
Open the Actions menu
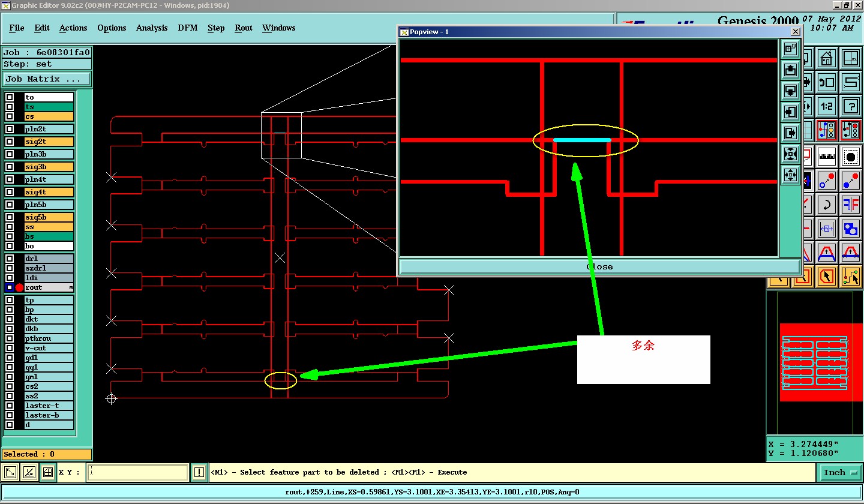point(73,28)
